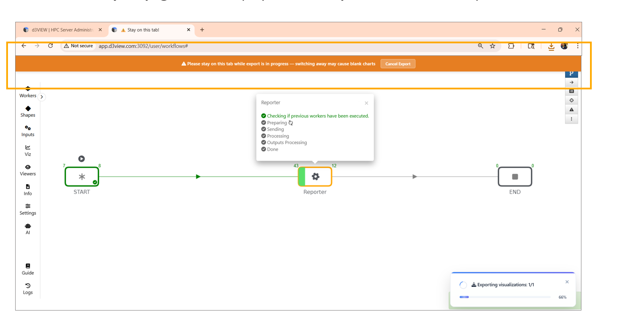
Task: Open the Guide book icon
Action: 28,269
